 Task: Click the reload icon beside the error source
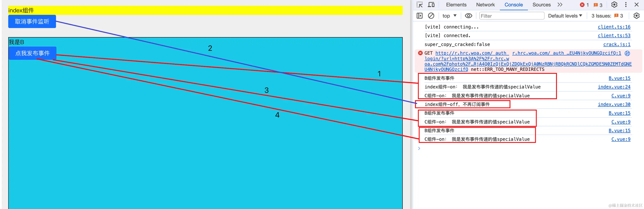(627, 53)
